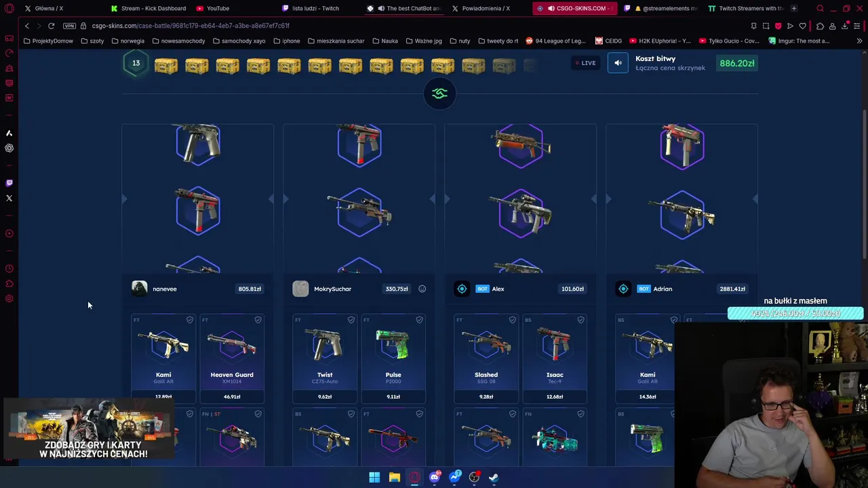Click the LIVE indicator badge
Viewport: 868px width, 488px height.
point(585,63)
